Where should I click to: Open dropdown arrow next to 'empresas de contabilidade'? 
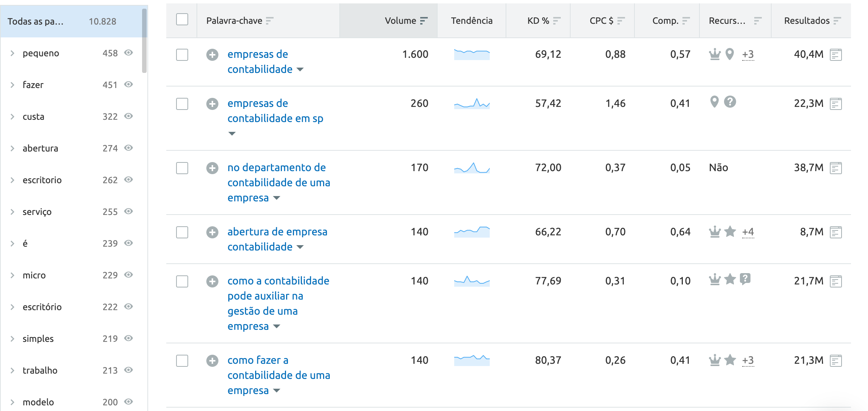[300, 70]
